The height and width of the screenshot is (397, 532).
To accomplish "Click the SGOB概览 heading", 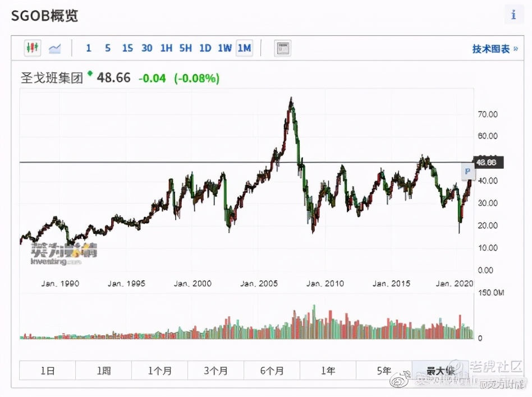I will (x=44, y=16).
